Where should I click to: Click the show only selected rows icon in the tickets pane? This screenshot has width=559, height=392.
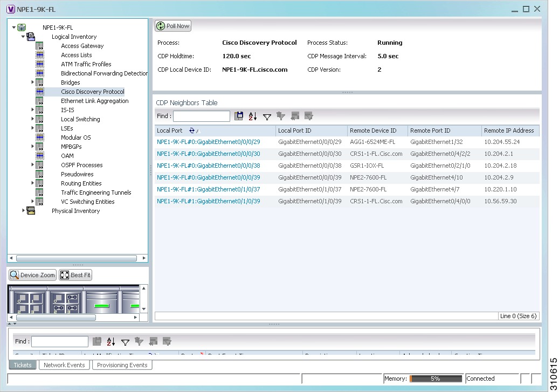pos(167,341)
